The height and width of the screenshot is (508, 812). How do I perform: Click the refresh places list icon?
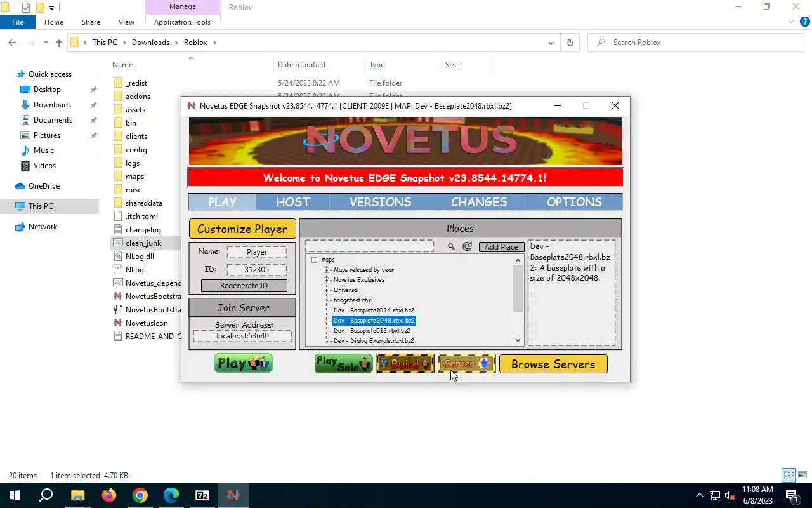[467, 246]
